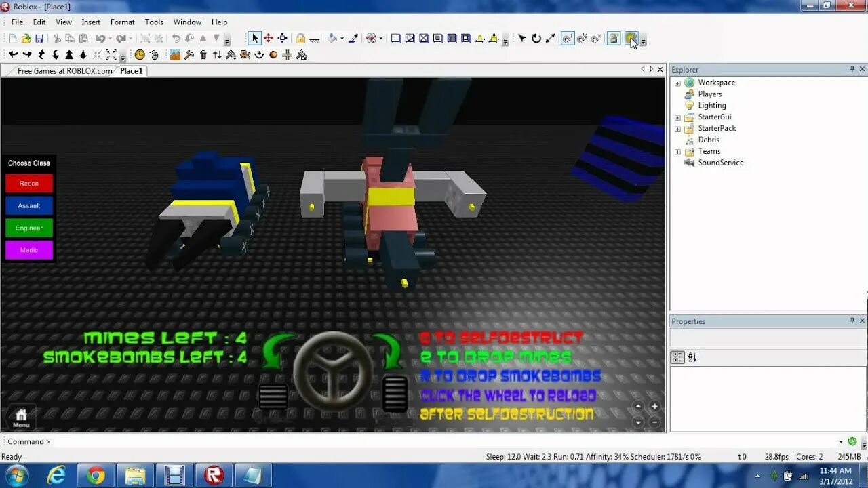Choose the purple Medic class button
The image size is (868, 488).
29,250
